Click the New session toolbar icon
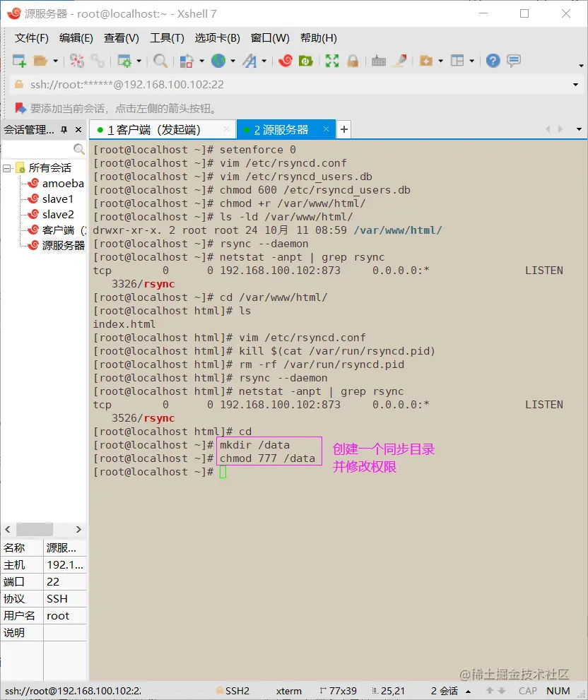The height and width of the screenshot is (700, 588). (x=19, y=61)
